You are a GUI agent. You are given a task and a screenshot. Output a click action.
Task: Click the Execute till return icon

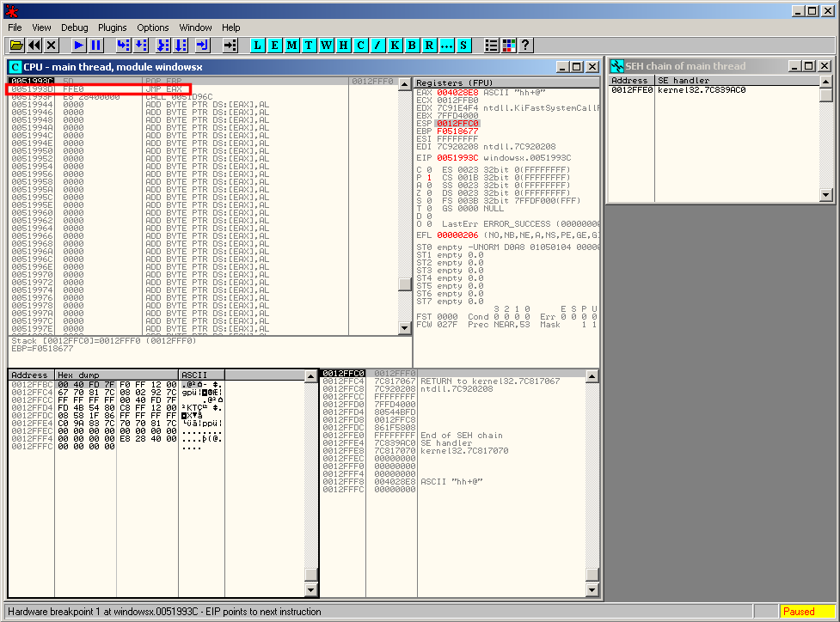202,46
